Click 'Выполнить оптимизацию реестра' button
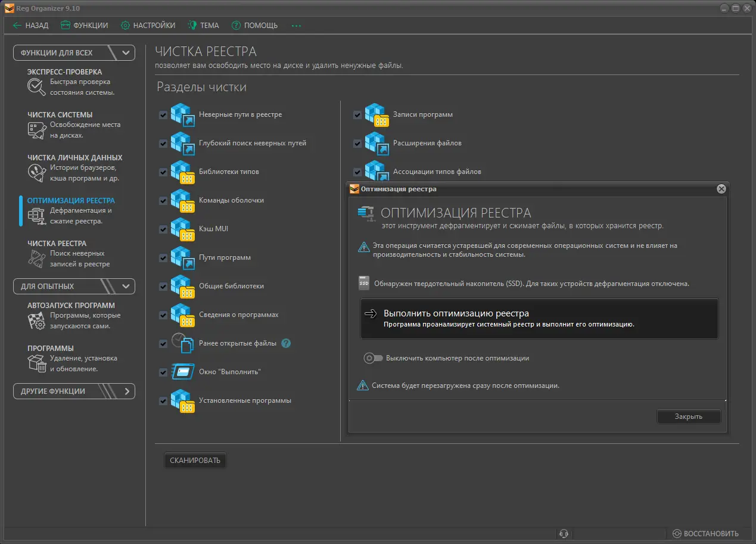 point(539,319)
